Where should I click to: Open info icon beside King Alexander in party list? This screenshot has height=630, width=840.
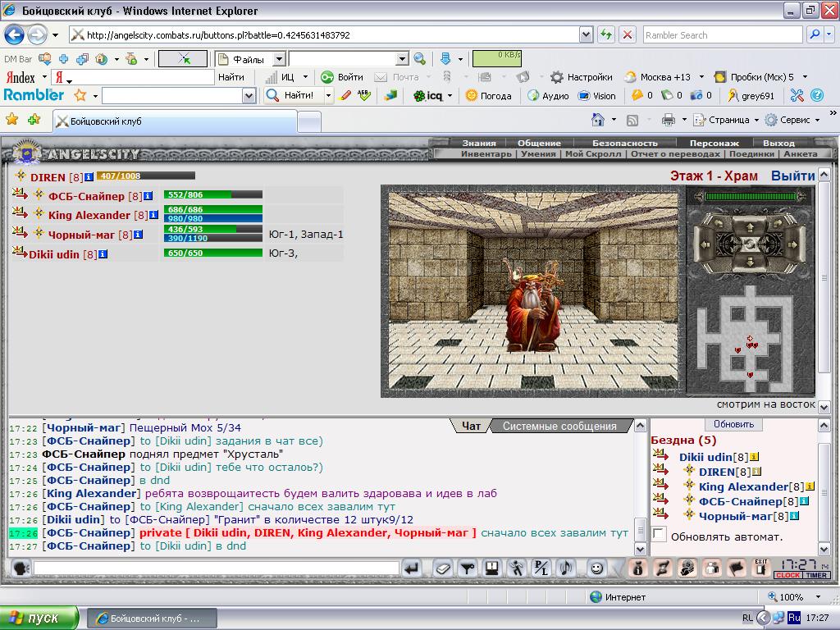tap(153, 215)
